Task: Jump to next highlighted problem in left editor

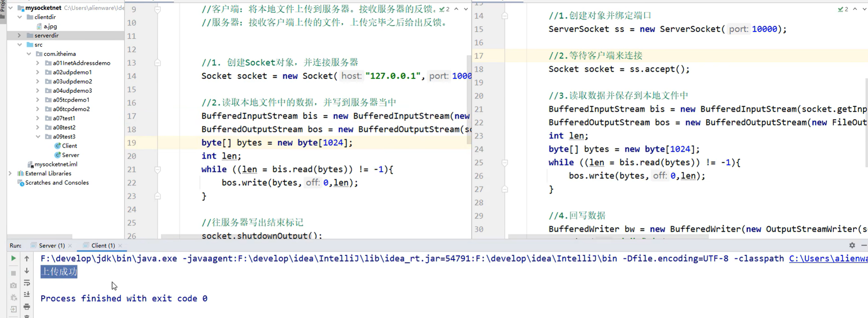Action: (x=466, y=9)
